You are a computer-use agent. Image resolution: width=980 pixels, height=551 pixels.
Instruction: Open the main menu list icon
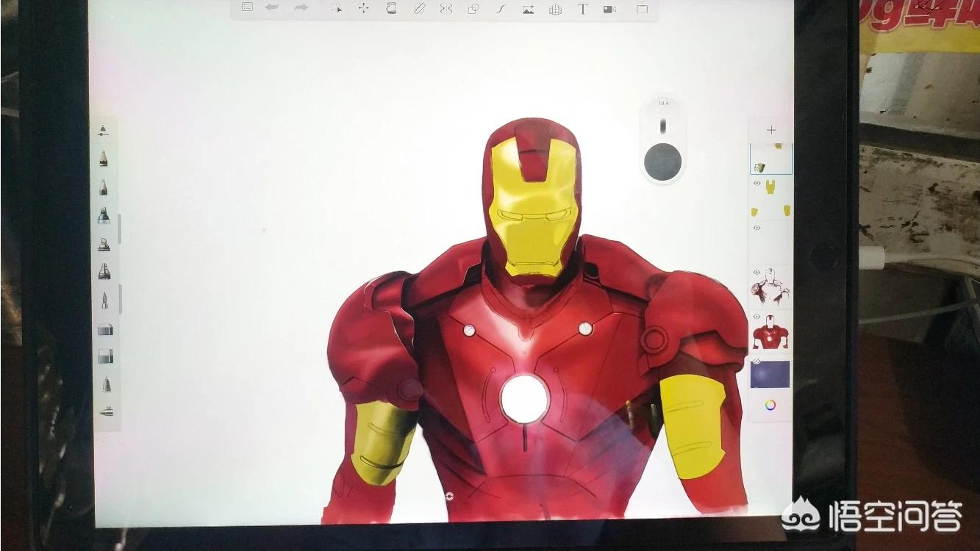[248, 7]
